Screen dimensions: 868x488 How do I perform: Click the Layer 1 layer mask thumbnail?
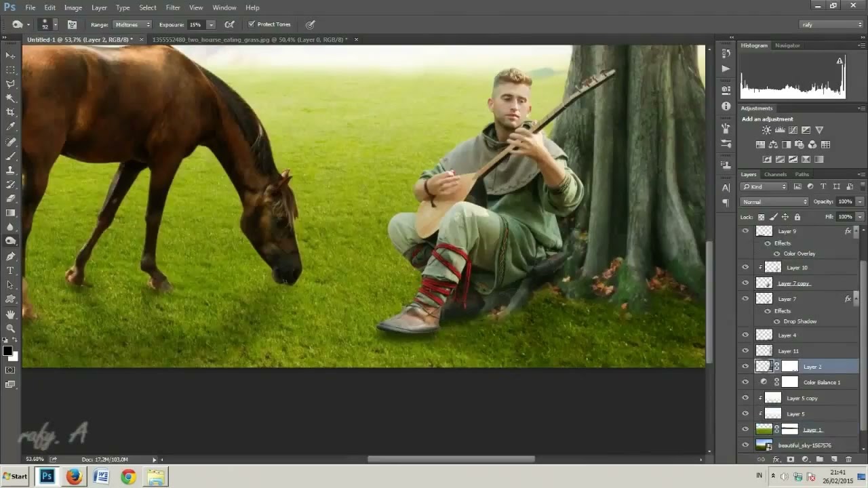pos(790,429)
